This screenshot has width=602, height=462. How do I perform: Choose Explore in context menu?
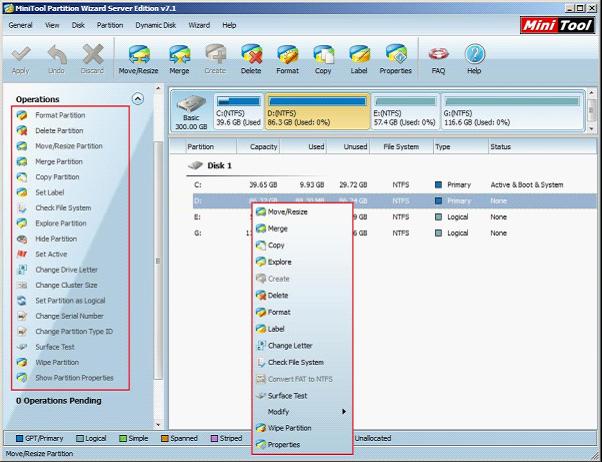[303, 262]
